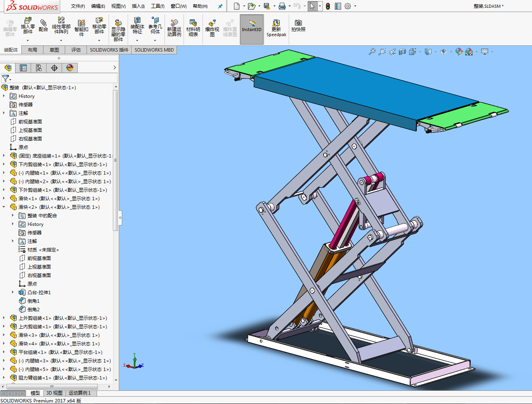Toggle Section View in heads-up toolbar
Screen dimensions: 532x404
402,52
